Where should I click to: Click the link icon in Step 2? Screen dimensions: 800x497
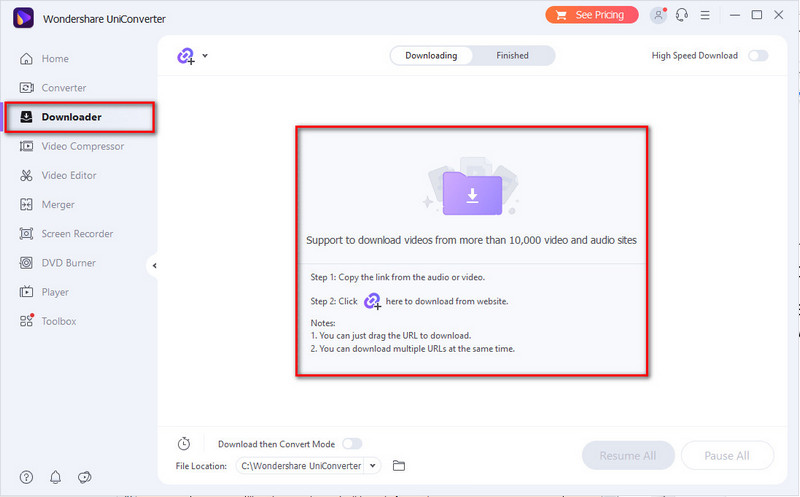372,301
